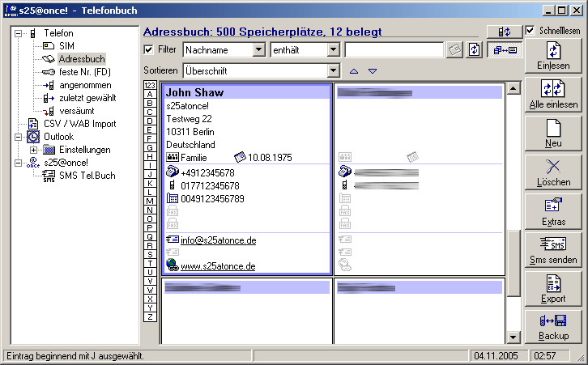Click the refresh filter icon button
588x365 pixels.
(475, 50)
